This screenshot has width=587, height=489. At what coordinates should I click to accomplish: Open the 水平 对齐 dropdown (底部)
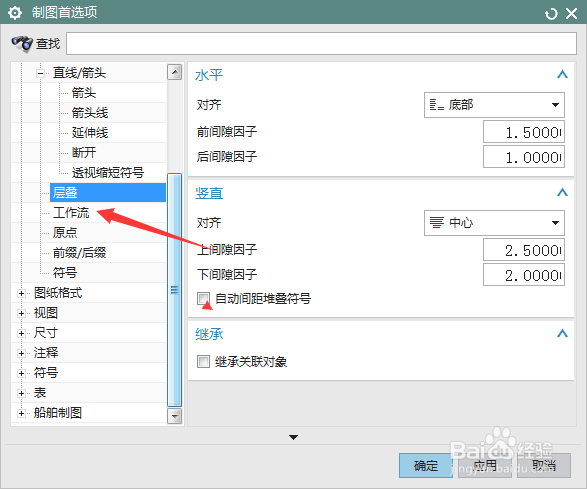click(x=494, y=105)
